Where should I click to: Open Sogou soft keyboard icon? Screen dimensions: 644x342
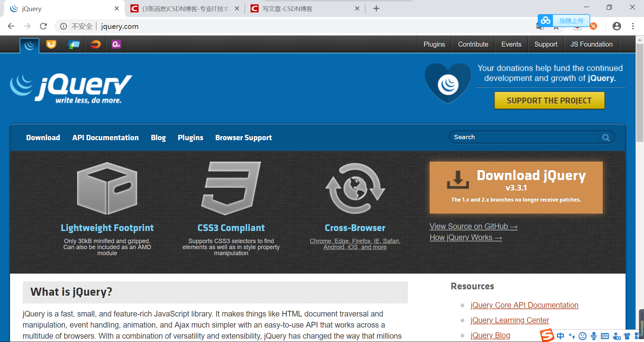(x=605, y=336)
